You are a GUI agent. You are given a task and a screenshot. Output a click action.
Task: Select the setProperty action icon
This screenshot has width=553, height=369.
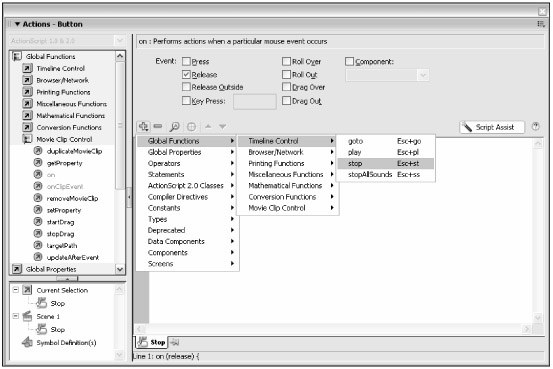click(x=38, y=210)
